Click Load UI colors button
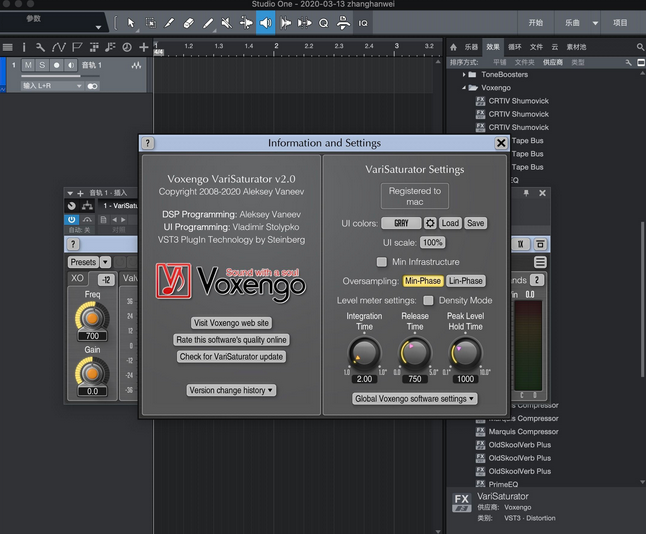The width and height of the screenshot is (646, 534). point(450,223)
